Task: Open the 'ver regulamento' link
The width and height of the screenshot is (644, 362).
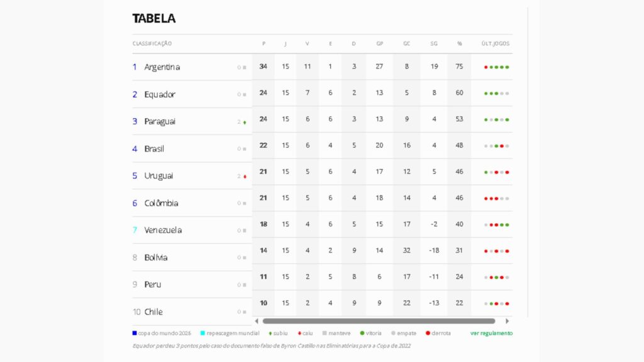Action: 491,333
